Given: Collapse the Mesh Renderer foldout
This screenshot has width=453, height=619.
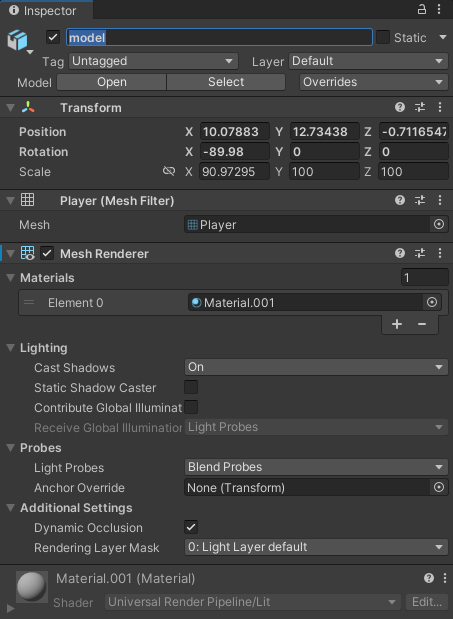Looking at the screenshot, I should pos(11,253).
